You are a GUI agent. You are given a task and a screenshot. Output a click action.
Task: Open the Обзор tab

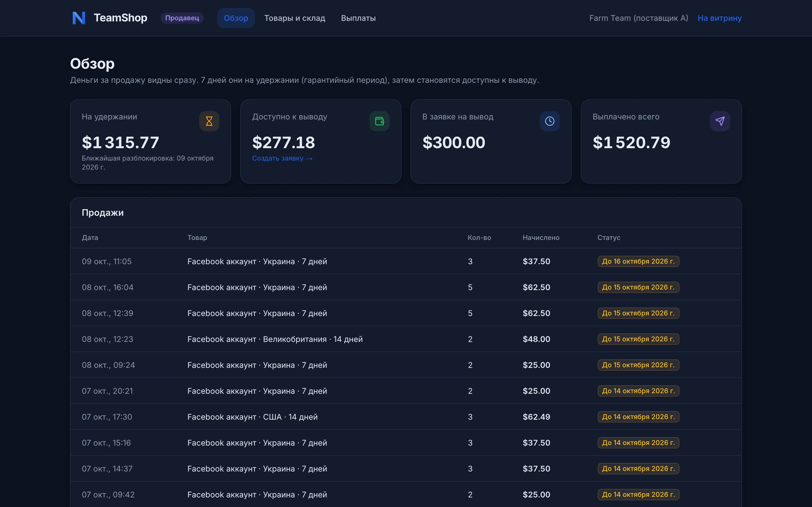[x=236, y=18]
